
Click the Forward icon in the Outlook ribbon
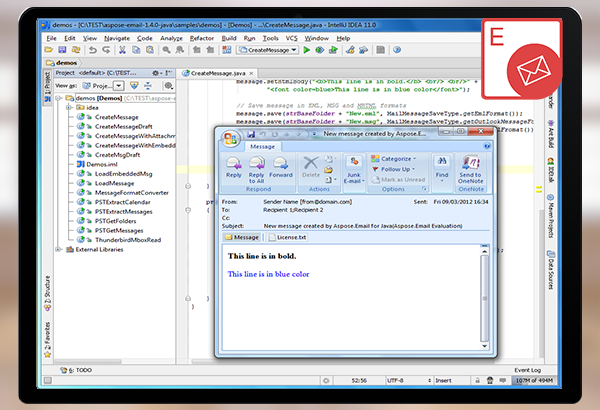280,168
